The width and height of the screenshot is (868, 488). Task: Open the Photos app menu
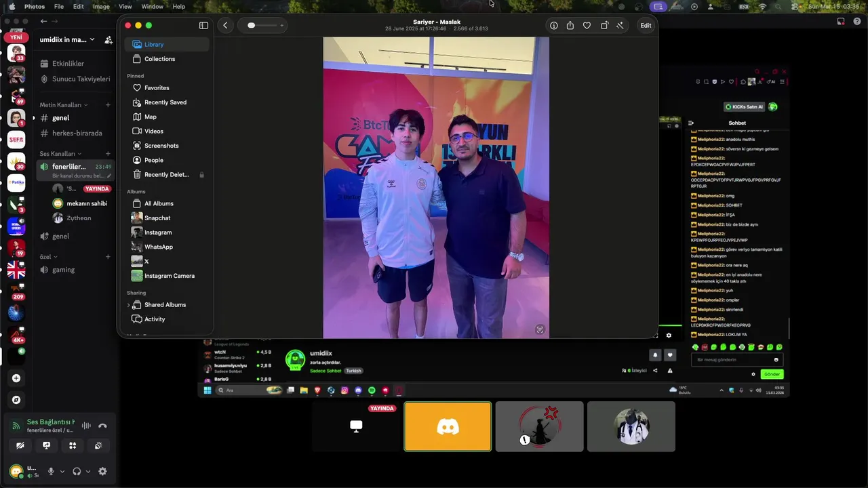click(x=35, y=6)
